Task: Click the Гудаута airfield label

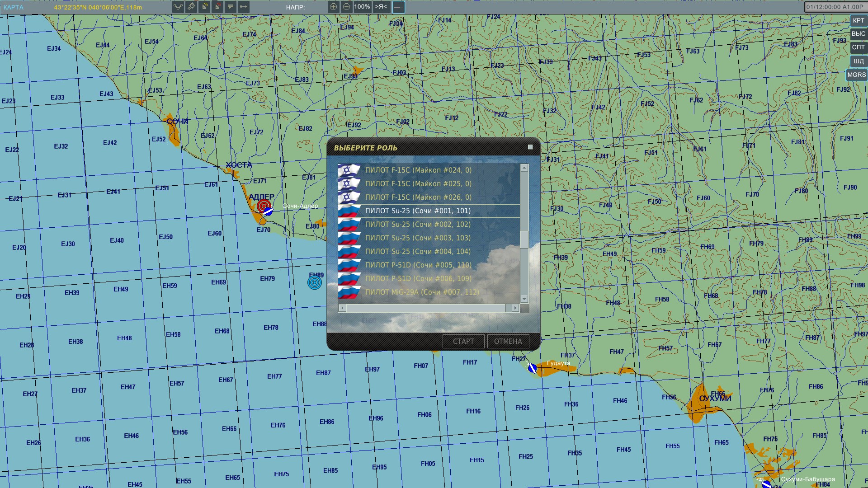Action: pos(558,363)
